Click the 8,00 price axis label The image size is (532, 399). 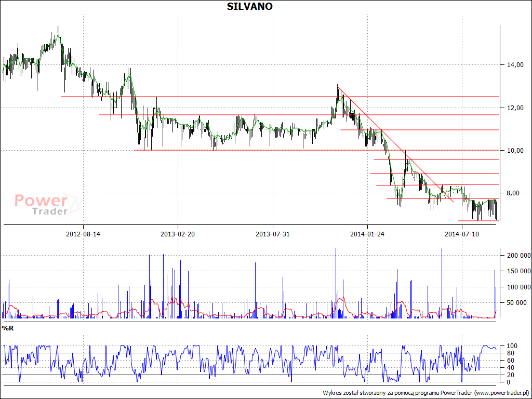tap(513, 193)
